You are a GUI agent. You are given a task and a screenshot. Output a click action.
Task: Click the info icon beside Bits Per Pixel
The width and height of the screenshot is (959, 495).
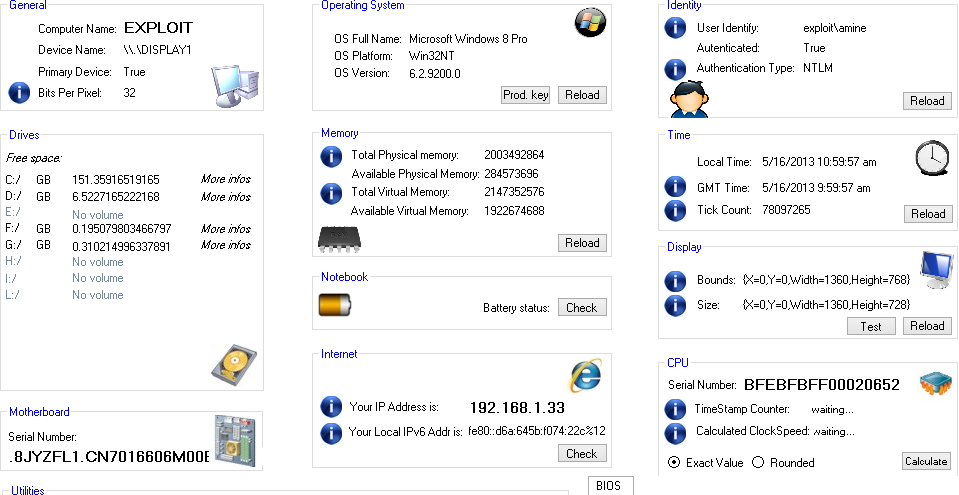[x=19, y=93]
